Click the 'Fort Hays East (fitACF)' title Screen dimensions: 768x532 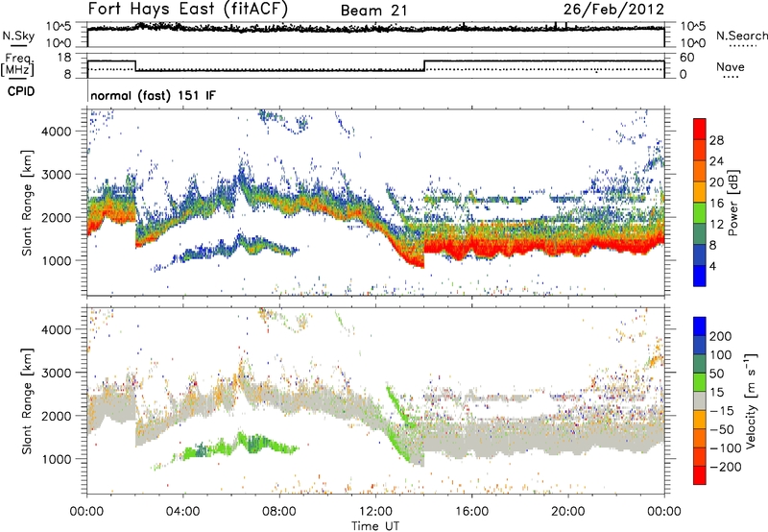point(187,10)
